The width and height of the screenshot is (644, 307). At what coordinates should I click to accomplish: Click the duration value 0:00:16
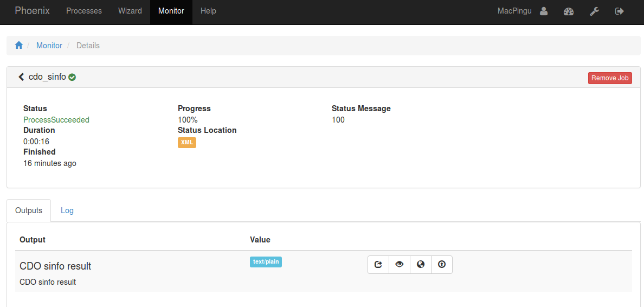pos(36,142)
